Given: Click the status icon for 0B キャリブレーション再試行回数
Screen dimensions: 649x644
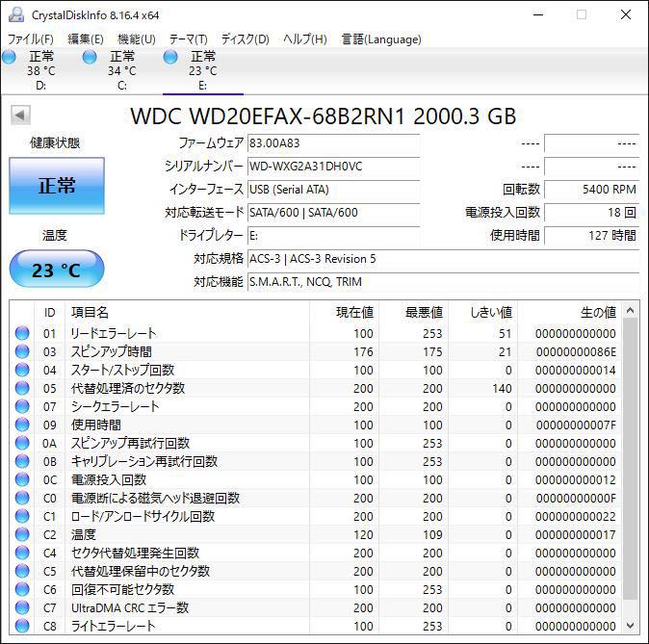Looking at the screenshot, I should click(x=22, y=461).
